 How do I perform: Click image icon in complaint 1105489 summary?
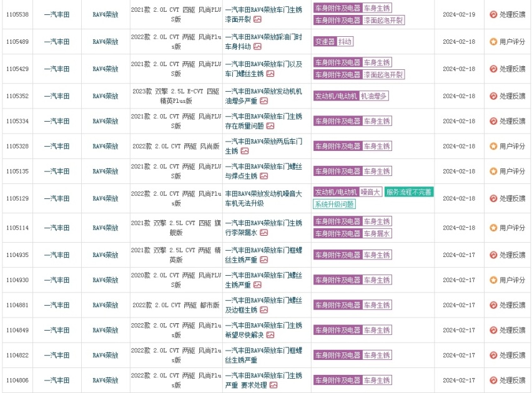(257, 46)
